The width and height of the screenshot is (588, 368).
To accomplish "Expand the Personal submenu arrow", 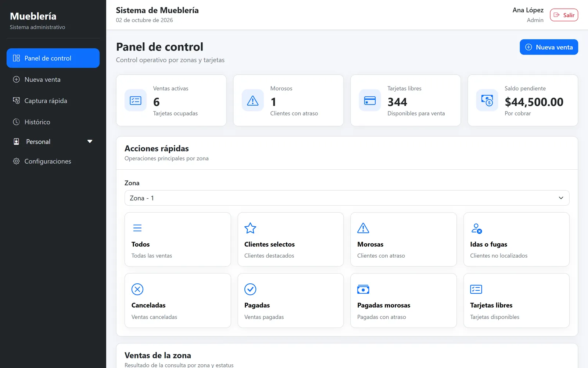I will click(90, 142).
